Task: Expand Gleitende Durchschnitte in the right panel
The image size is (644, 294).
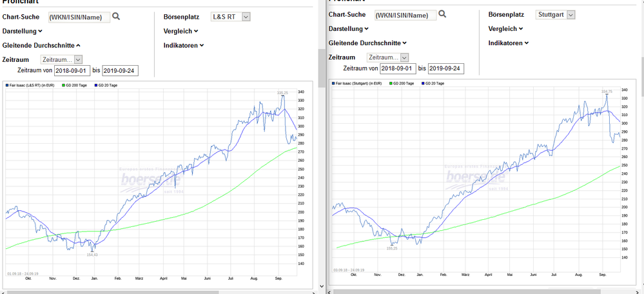Action: pos(367,43)
